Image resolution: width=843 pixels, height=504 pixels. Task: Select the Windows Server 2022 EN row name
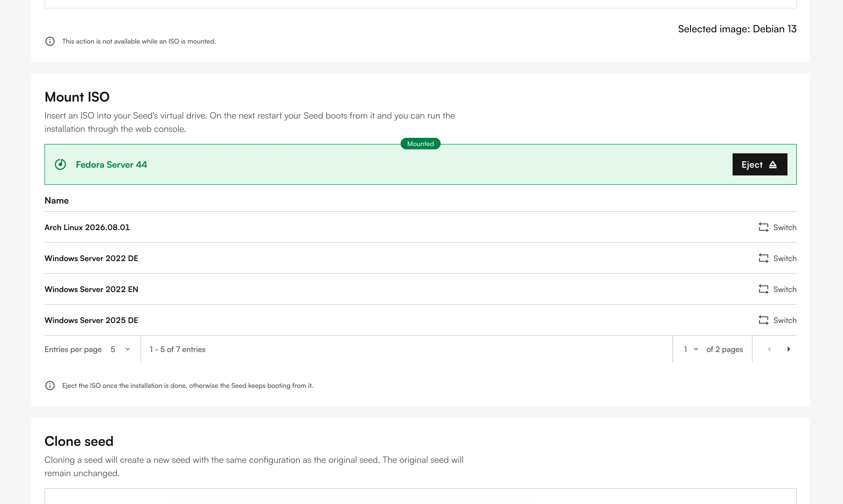click(91, 289)
